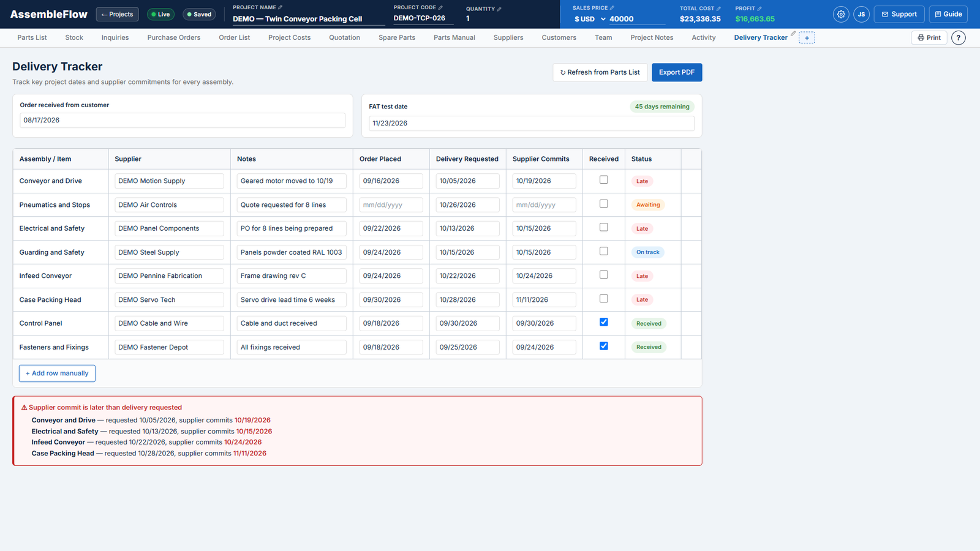Image resolution: width=980 pixels, height=551 pixels.
Task: Go to the Project Costs tab
Action: click(x=289, y=38)
